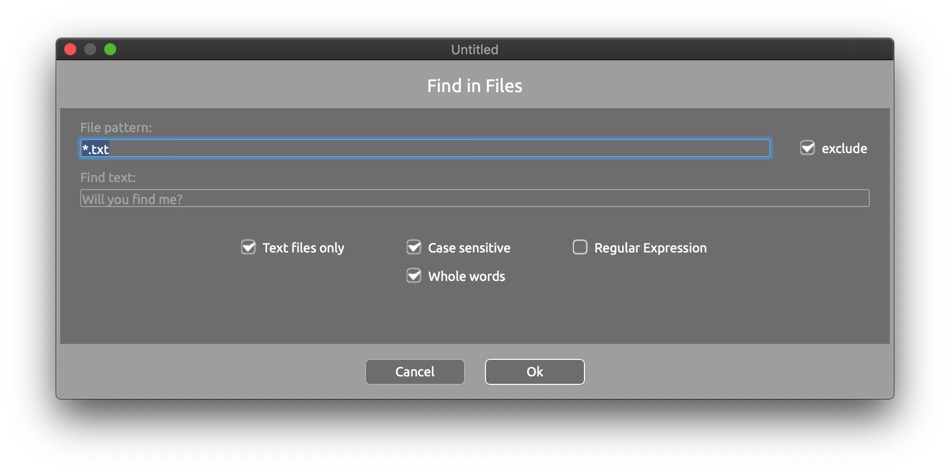This screenshot has height=473, width=950.
Task: Click the Find in Files heading
Action: coord(474,86)
